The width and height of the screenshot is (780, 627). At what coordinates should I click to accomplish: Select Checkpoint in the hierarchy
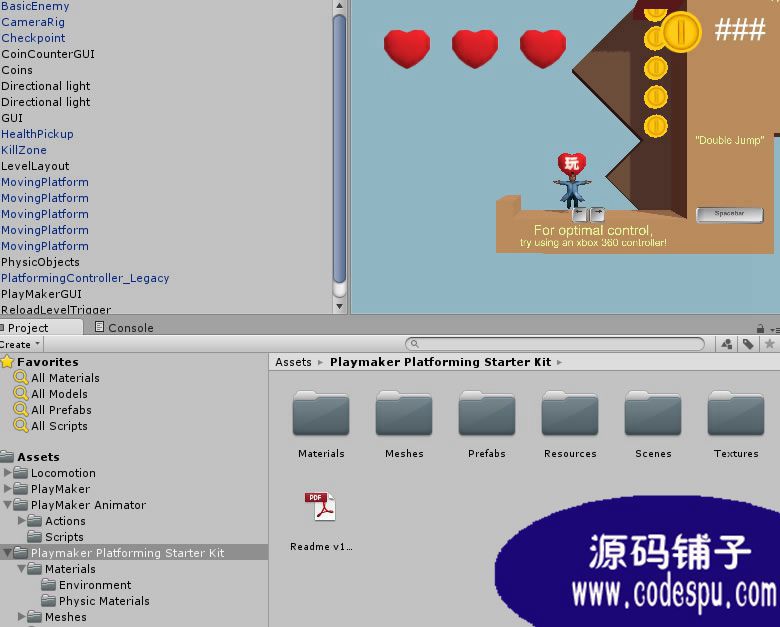[33, 38]
